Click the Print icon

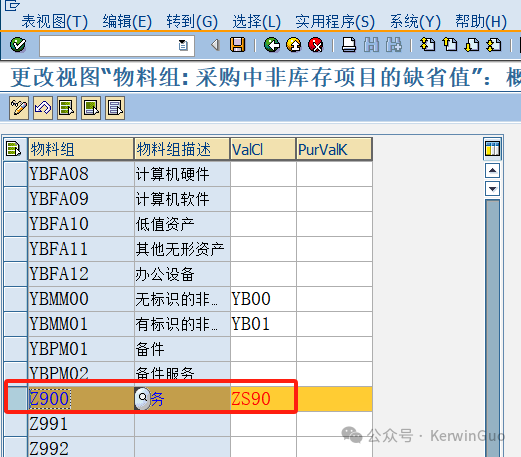(x=349, y=45)
